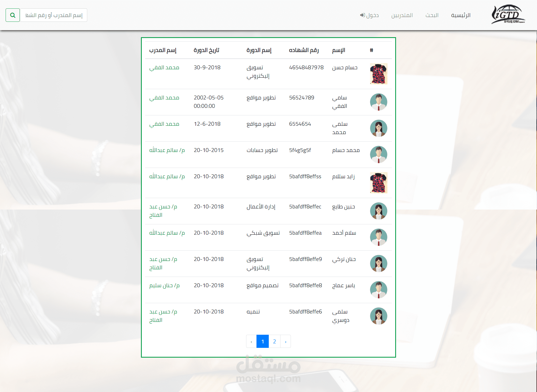Go to next page arrow in pagination
This screenshot has width=537, height=392.
pos(285,341)
